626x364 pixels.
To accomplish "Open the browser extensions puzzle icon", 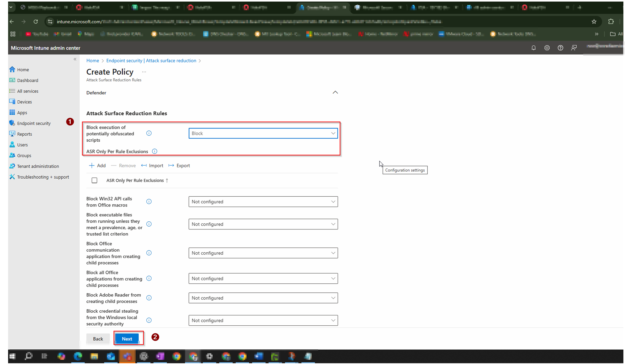I will click(611, 22).
